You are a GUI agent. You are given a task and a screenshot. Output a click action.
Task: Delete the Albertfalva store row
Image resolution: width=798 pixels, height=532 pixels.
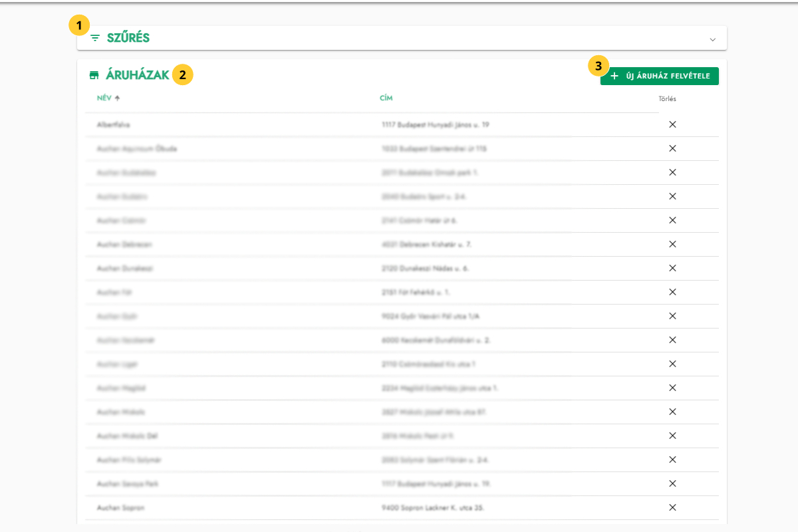point(672,124)
